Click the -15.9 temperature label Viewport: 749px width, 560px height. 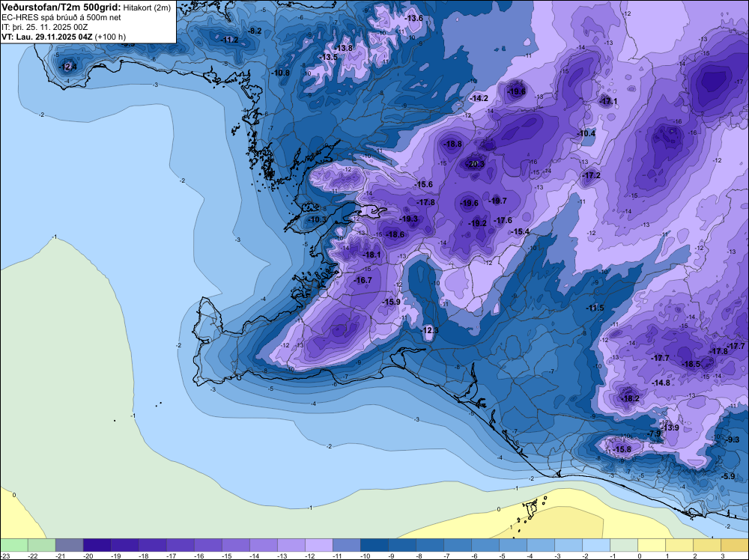coord(391,302)
